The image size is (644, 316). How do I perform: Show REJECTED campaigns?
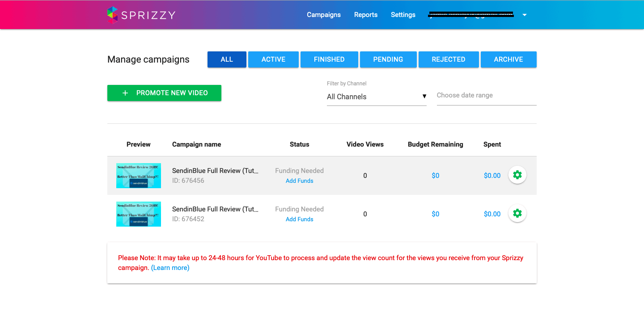point(449,59)
